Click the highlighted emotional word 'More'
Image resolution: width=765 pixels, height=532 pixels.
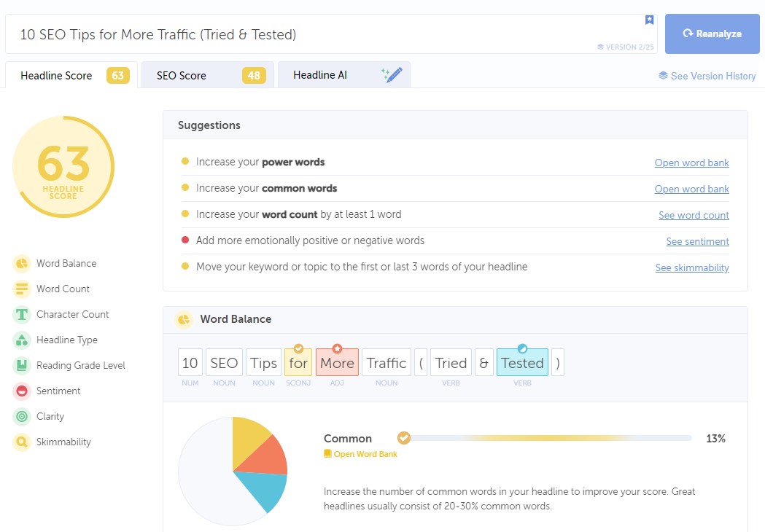337,362
